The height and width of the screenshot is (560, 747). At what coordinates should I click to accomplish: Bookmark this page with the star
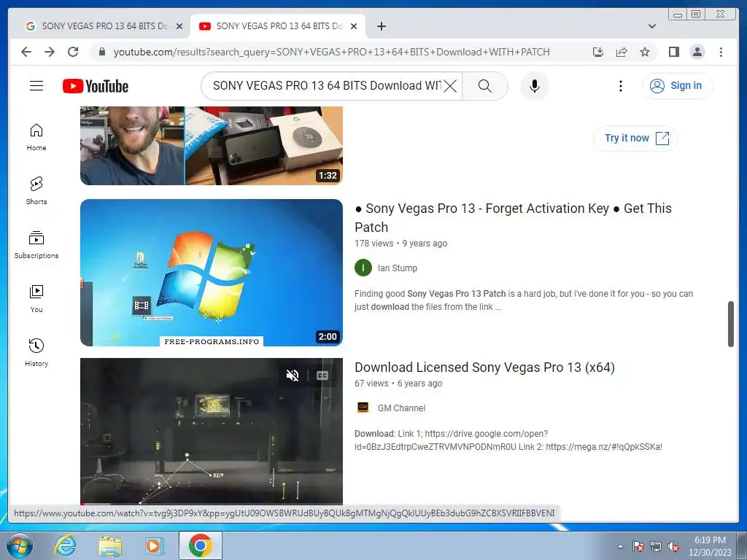coord(645,52)
